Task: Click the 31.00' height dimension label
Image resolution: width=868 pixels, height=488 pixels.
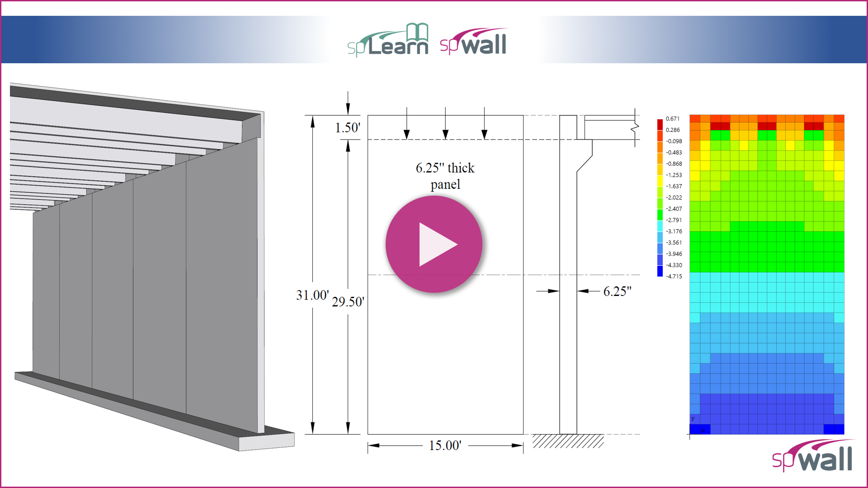Action: point(312,296)
